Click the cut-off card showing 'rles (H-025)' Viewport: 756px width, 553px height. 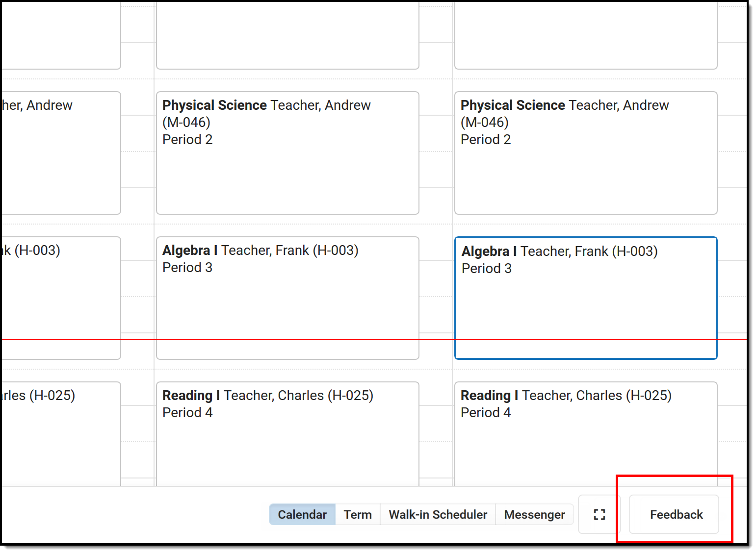[x=61, y=434]
